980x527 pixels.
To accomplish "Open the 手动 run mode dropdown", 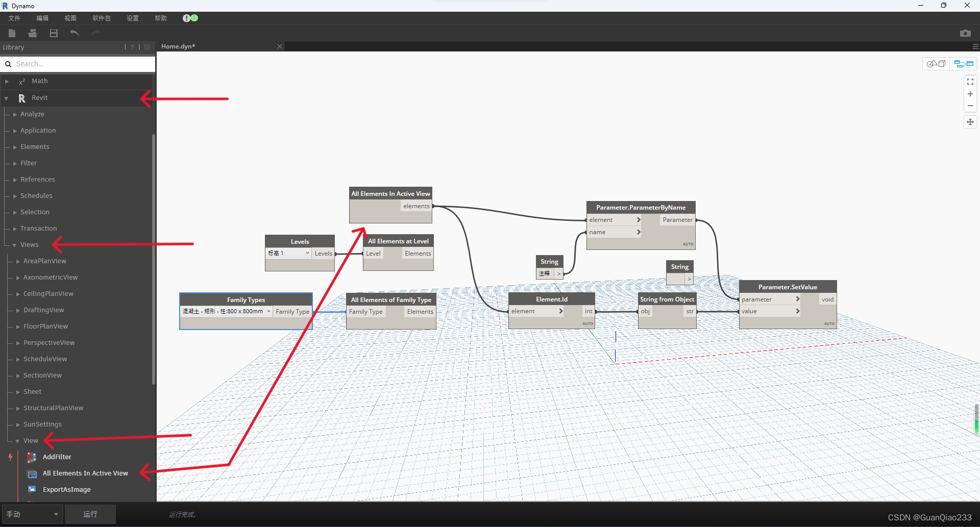I will click(32, 514).
